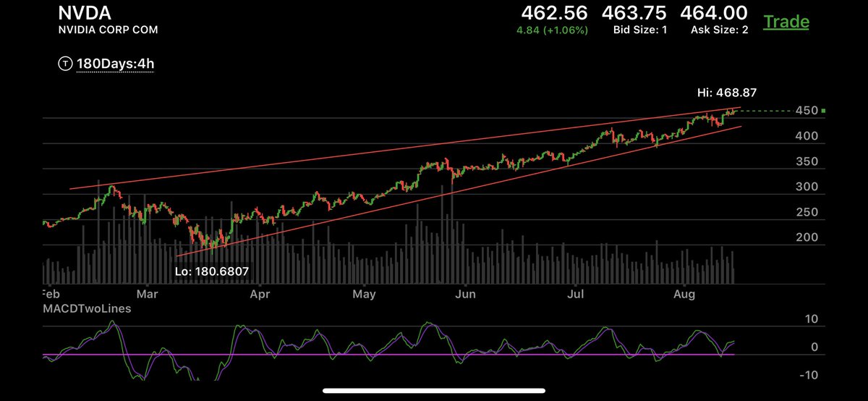Open the MACDTwoLines indicator label
868x401 pixels.
point(86,308)
